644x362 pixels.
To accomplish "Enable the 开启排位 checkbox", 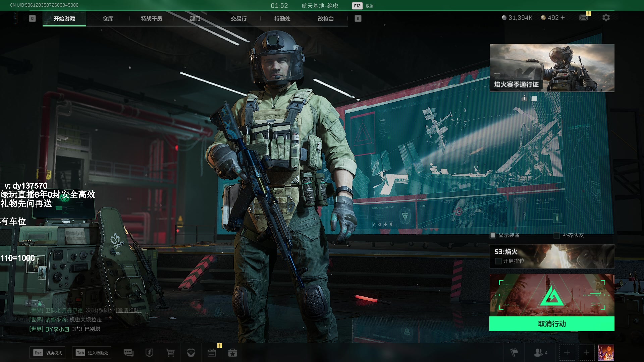I will (x=498, y=261).
